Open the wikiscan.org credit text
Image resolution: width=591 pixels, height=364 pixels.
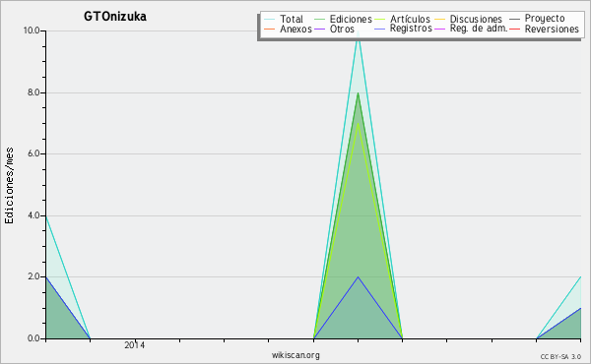[295, 355]
